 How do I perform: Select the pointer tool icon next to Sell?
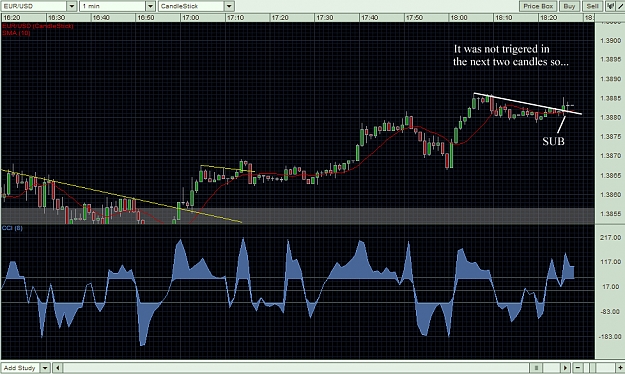pos(610,6)
